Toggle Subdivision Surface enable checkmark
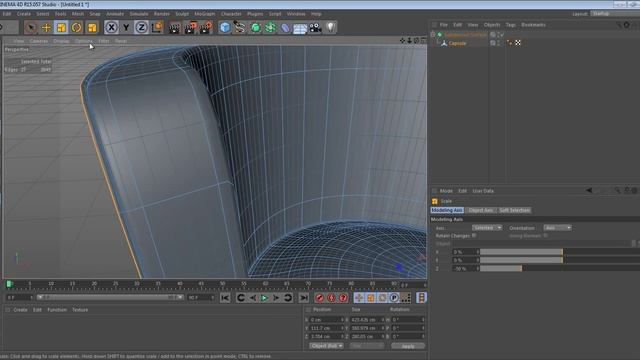Viewport: 640px width, 360px height. [x=502, y=35]
